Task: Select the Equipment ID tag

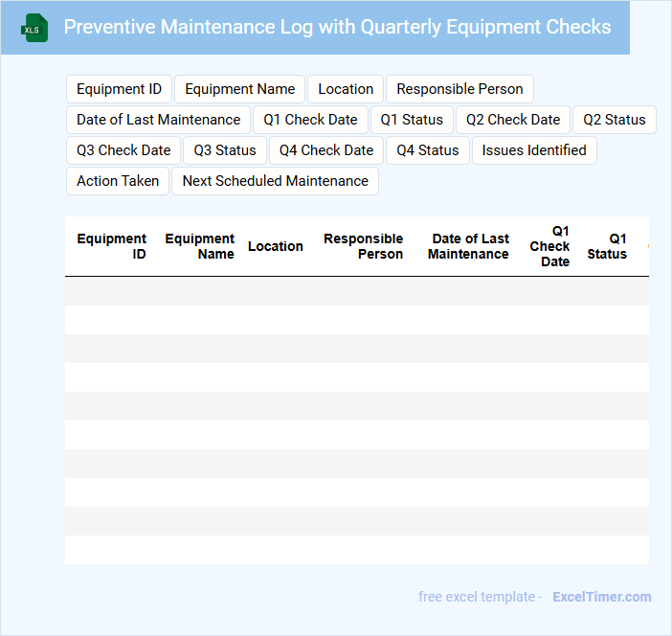Action: click(x=119, y=89)
